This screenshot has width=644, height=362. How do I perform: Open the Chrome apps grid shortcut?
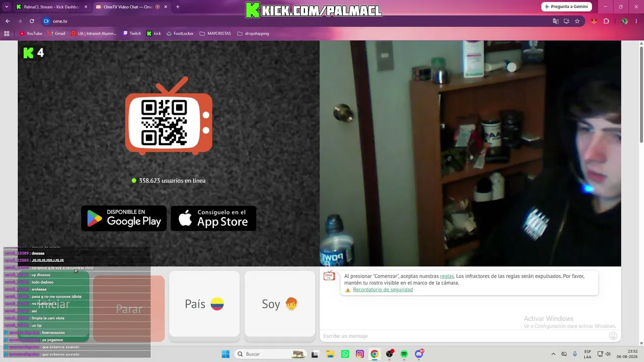(x=7, y=34)
